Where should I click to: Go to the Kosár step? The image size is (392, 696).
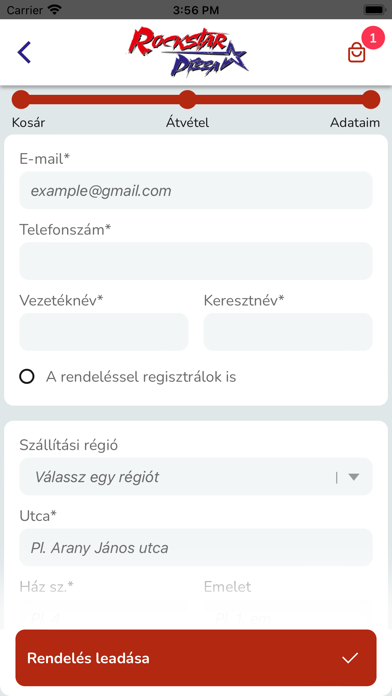point(28,123)
